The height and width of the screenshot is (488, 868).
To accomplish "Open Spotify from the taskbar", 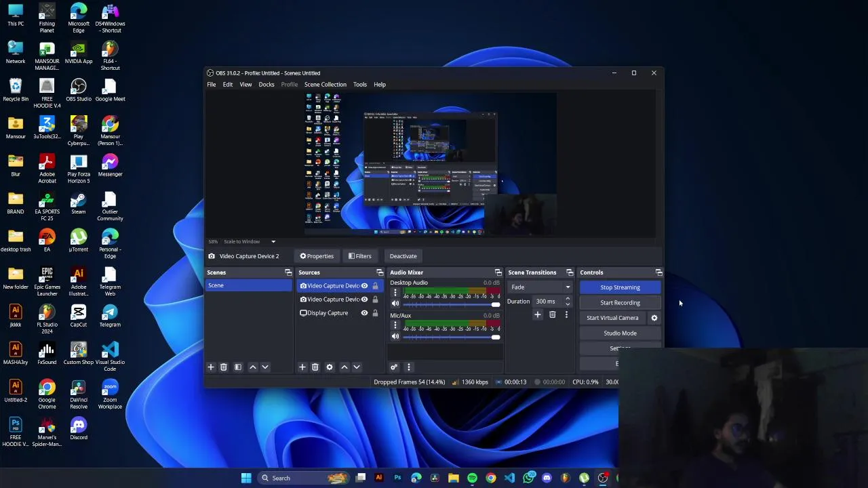I will (472, 478).
